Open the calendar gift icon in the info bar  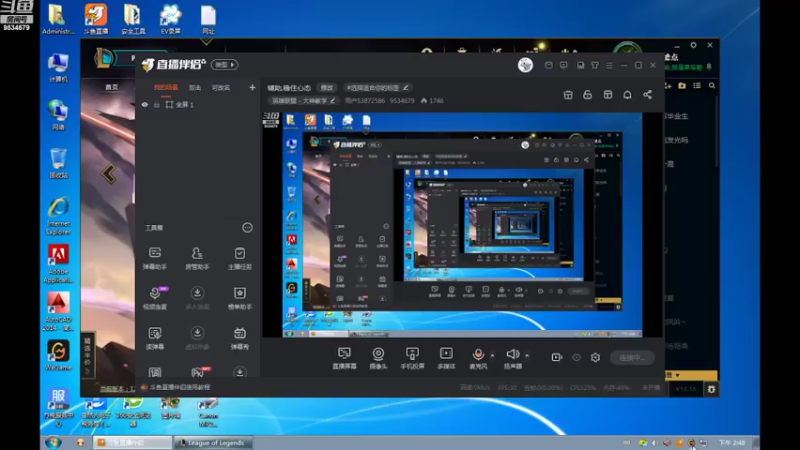click(568, 95)
